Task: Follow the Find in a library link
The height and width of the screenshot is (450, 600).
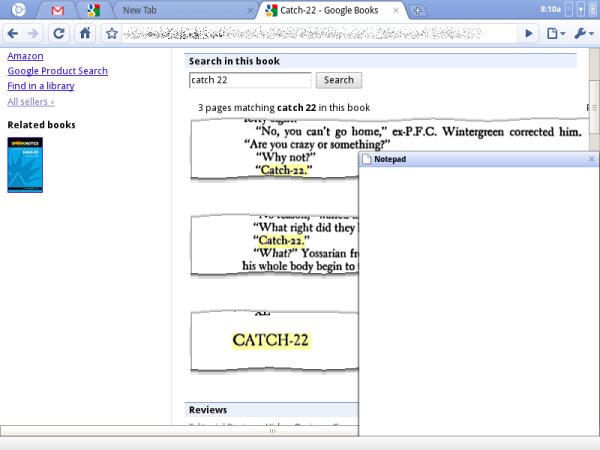Action: click(41, 86)
